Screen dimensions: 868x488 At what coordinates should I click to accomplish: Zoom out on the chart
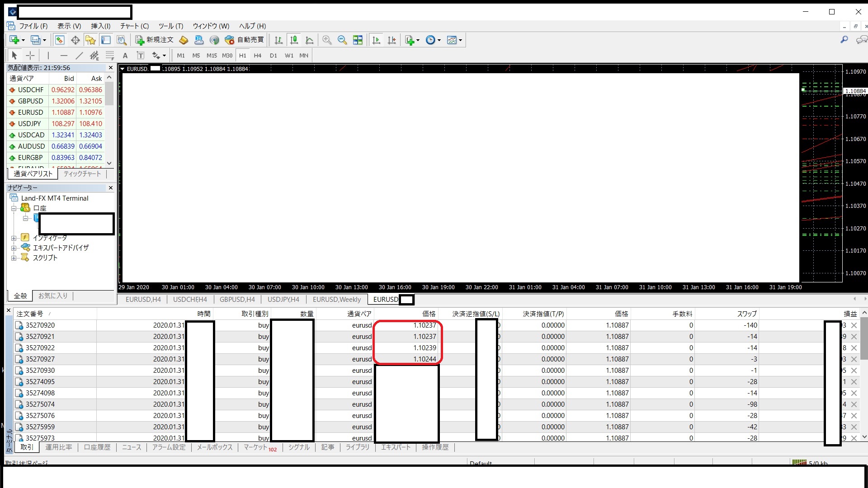pos(342,40)
